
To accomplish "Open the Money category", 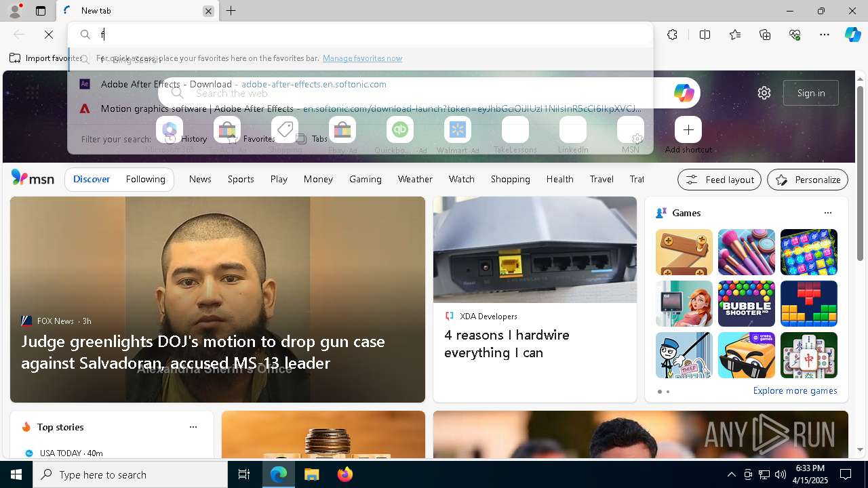I will point(318,179).
